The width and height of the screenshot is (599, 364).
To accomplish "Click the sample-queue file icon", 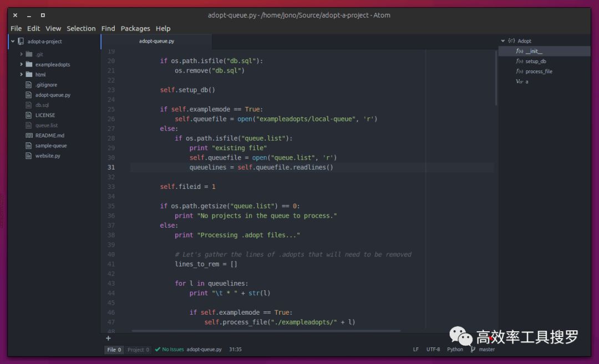I will tap(29, 145).
